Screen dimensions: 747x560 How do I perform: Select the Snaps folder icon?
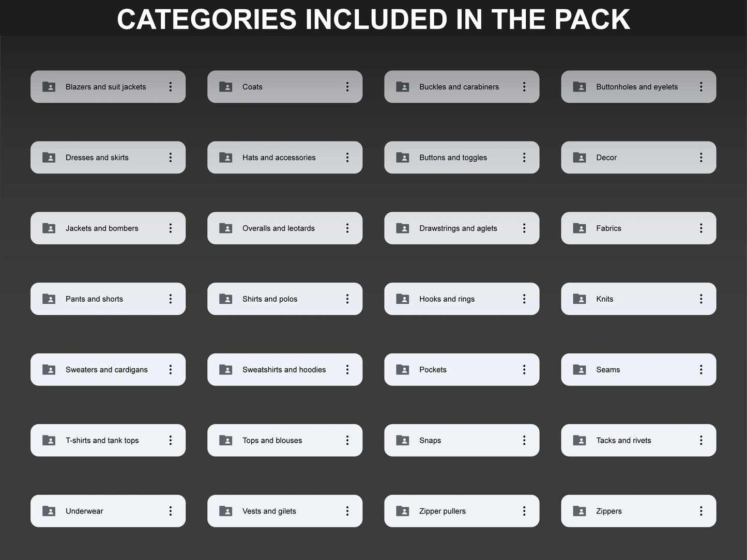click(402, 440)
